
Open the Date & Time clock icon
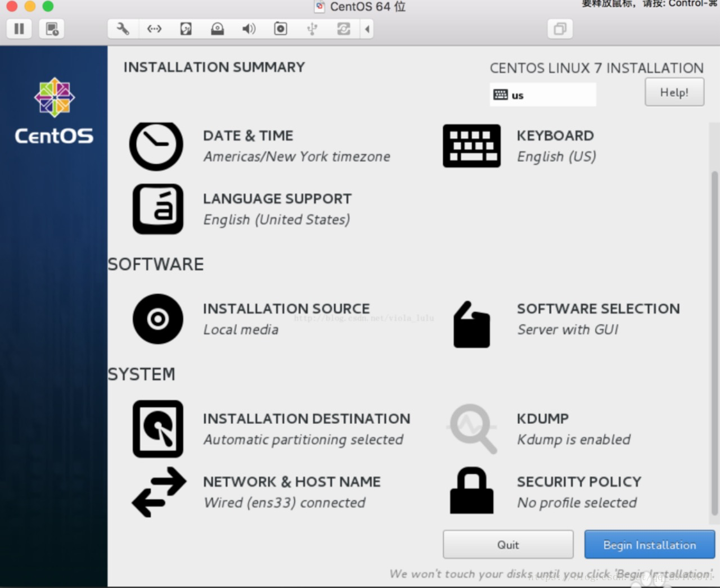coord(156,146)
